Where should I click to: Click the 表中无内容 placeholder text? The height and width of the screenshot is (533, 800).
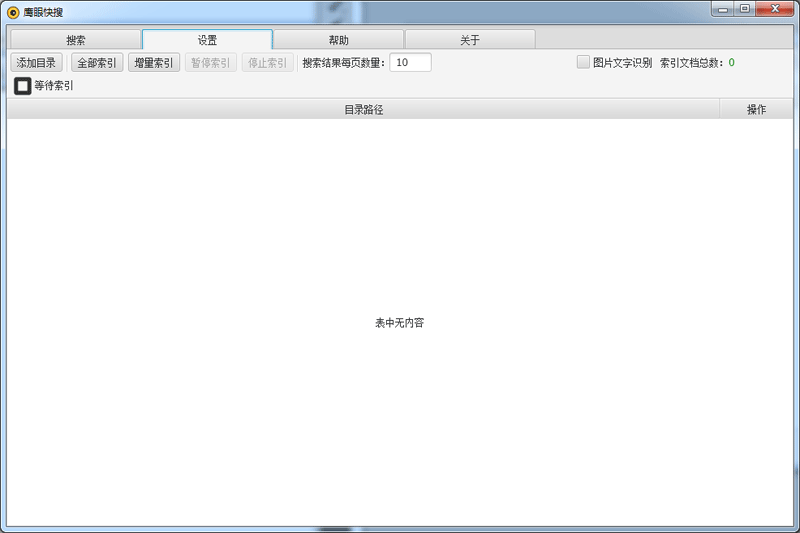click(x=399, y=322)
